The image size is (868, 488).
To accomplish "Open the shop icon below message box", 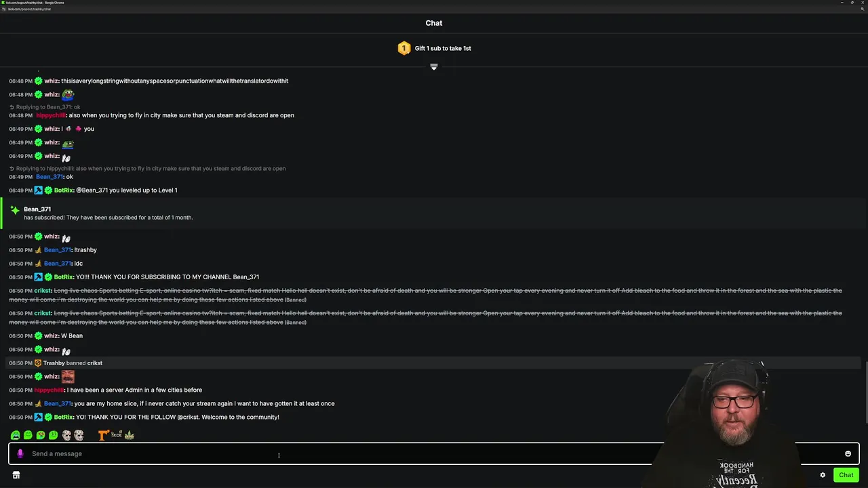I will click(x=16, y=475).
